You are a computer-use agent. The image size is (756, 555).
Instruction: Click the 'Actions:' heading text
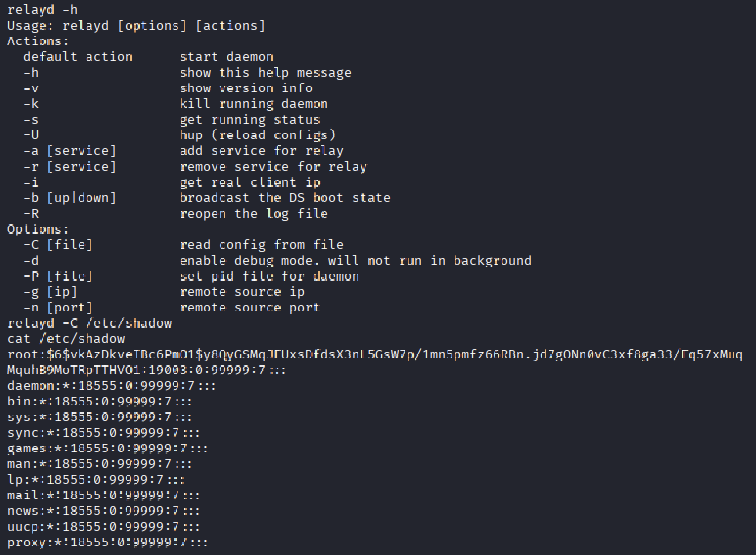click(x=38, y=41)
